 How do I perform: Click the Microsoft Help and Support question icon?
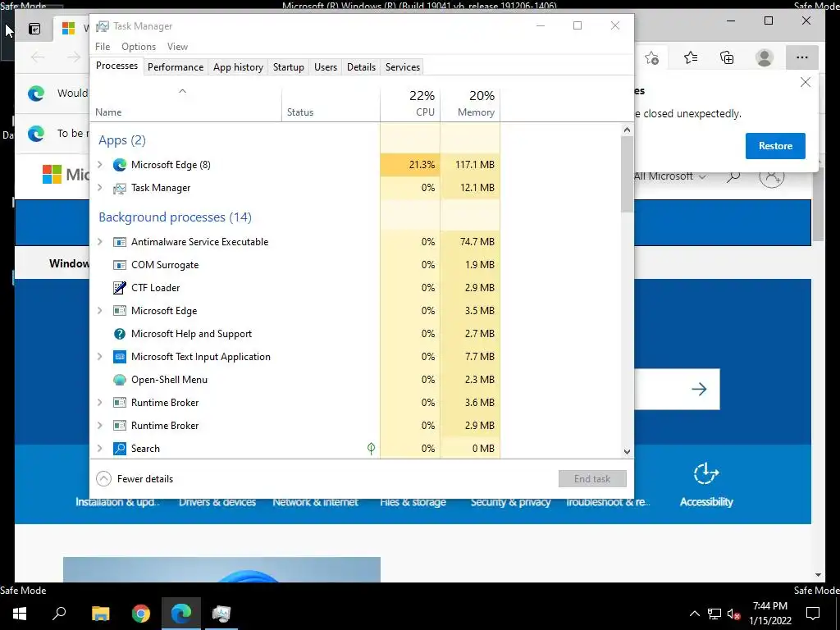pyautogui.click(x=120, y=334)
